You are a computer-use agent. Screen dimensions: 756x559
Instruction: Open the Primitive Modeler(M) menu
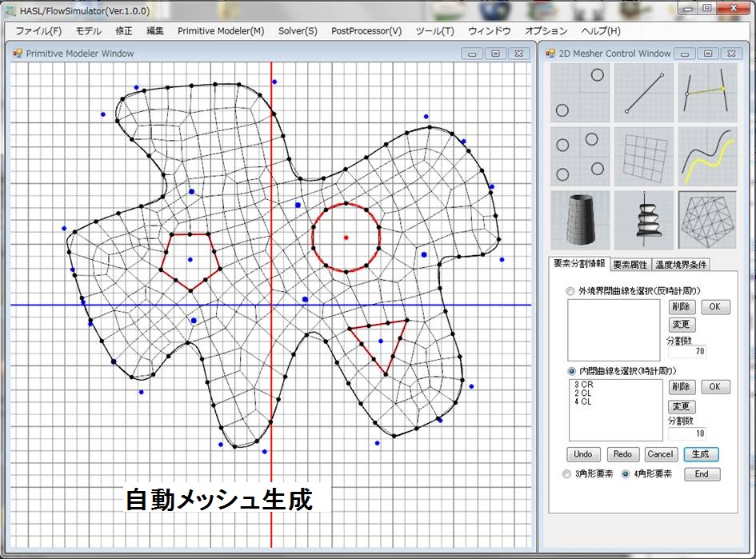(x=220, y=31)
